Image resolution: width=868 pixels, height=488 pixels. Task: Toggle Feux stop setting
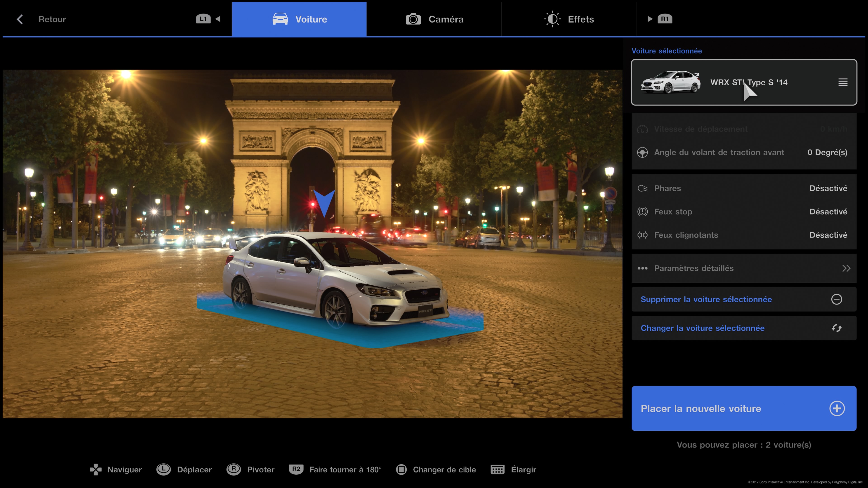coord(744,211)
